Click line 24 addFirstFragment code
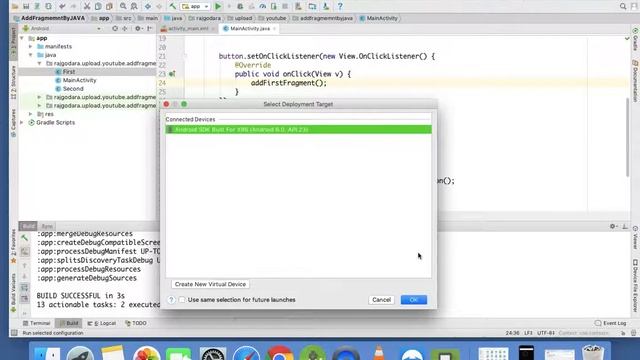This screenshot has width=640, height=360. [289, 83]
